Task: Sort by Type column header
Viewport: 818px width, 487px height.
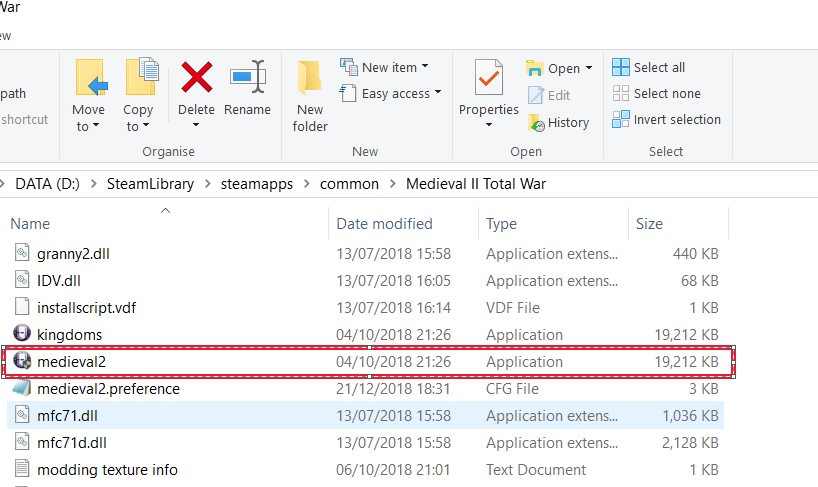Action: pyautogui.click(x=501, y=224)
